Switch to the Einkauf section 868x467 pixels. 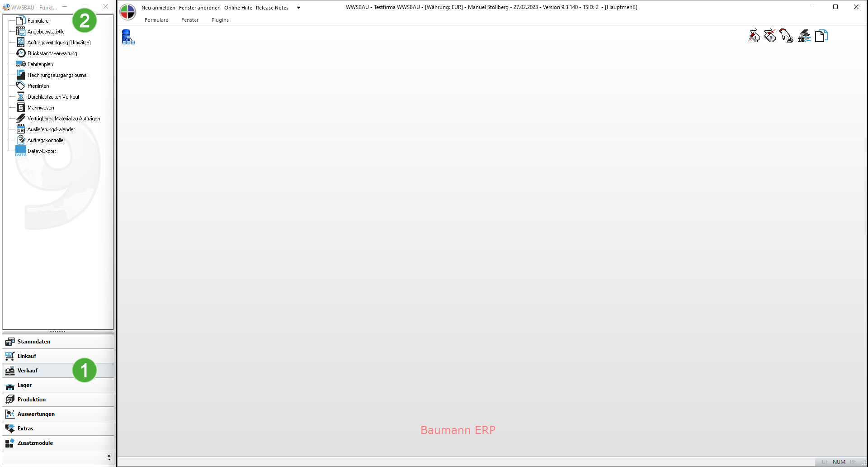58,356
